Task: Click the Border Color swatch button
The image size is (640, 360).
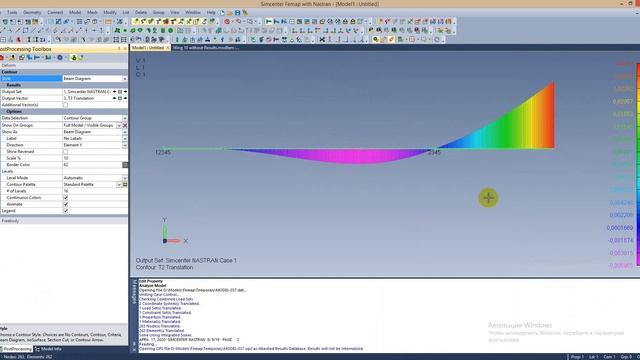Action: click(125, 165)
